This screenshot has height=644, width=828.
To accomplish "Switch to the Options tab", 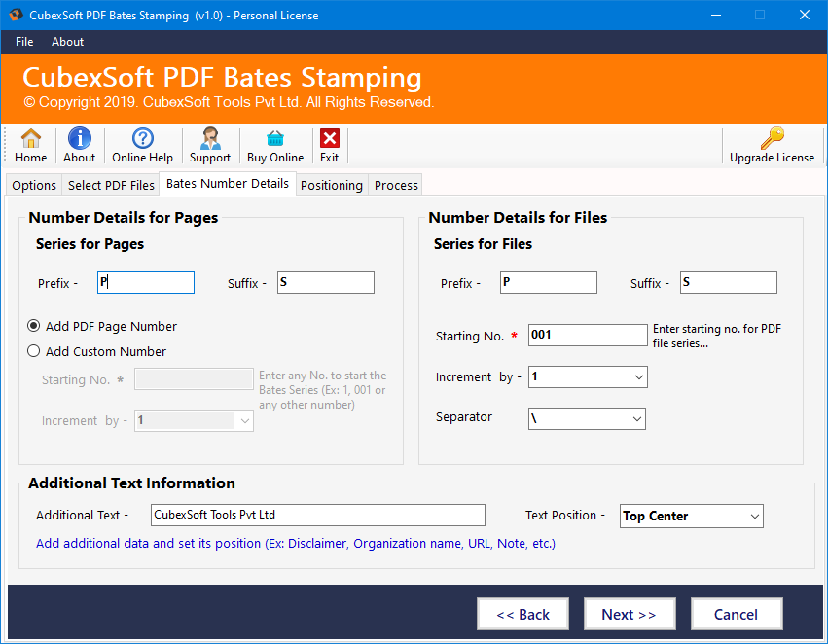I will point(34,185).
